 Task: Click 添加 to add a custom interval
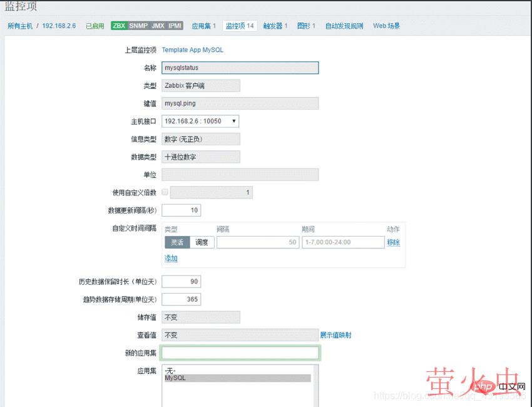(171, 259)
